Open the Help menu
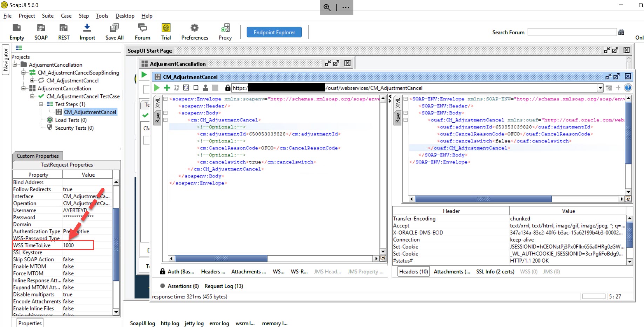Screen dimensions: 644x327 coord(147,16)
